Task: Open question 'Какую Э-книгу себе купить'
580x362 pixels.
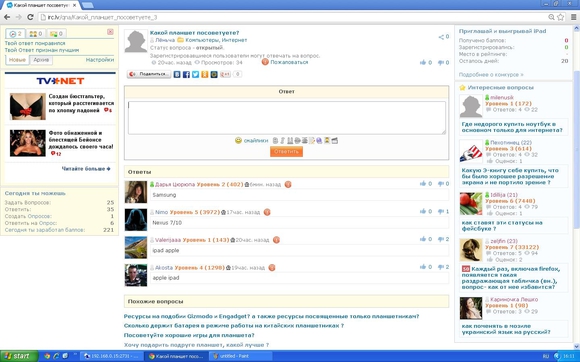Action: tap(510, 176)
